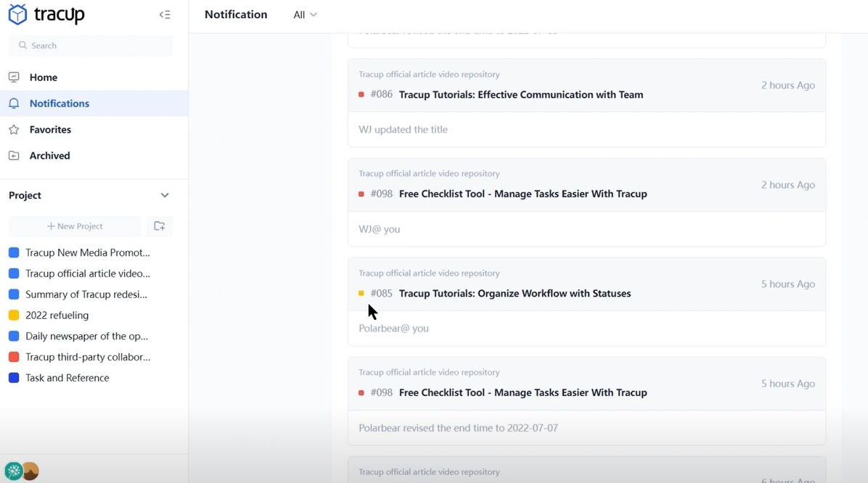Screen dimensions: 868x483
Task: Click the yellow swatch of 2022 refueling
Action: (x=13, y=315)
